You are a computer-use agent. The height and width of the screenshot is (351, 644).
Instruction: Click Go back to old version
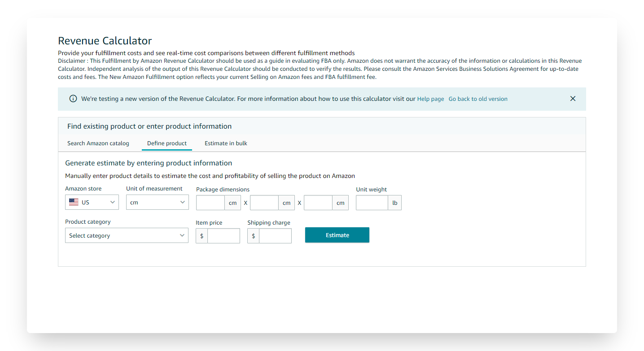pyautogui.click(x=478, y=99)
